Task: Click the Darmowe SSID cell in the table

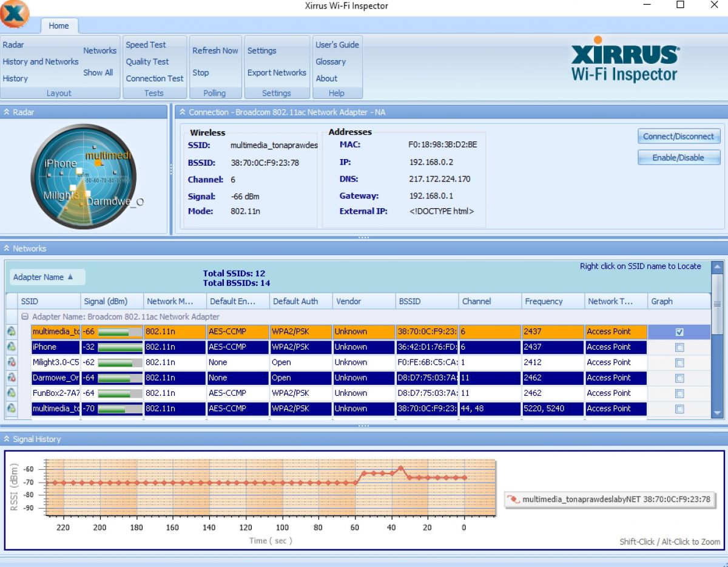Action: 56,378
